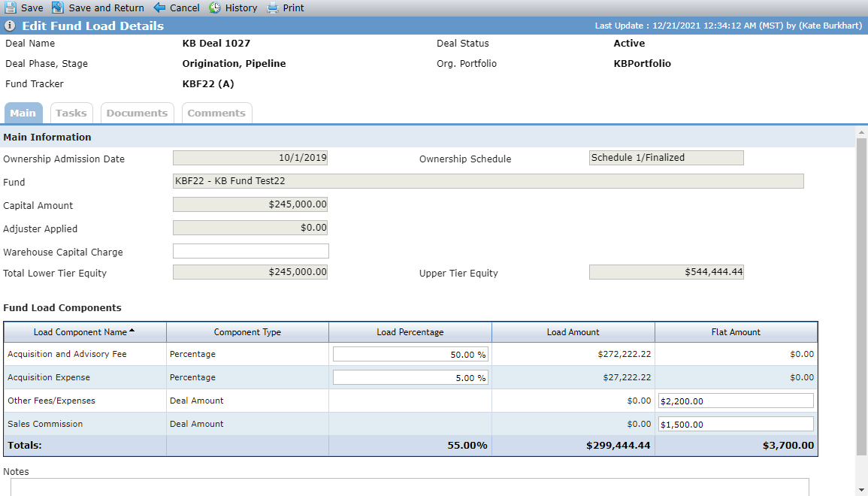Click the Total Lower Tier Equity field

pos(250,272)
